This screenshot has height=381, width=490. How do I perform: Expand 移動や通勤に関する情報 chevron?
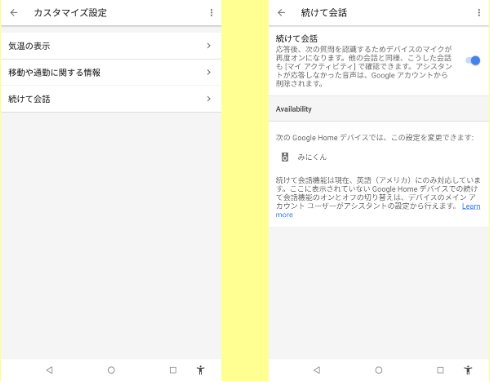pyautogui.click(x=209, y=72)
